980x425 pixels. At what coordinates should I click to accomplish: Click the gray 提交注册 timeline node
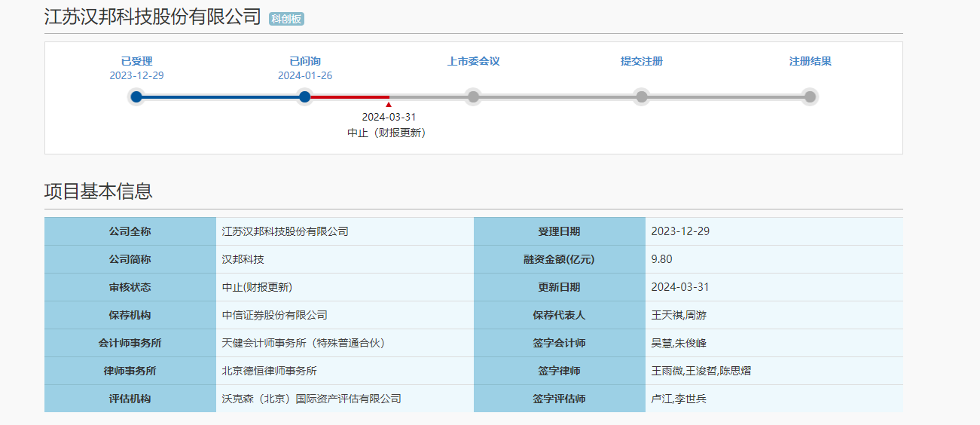tap(642, 96)
